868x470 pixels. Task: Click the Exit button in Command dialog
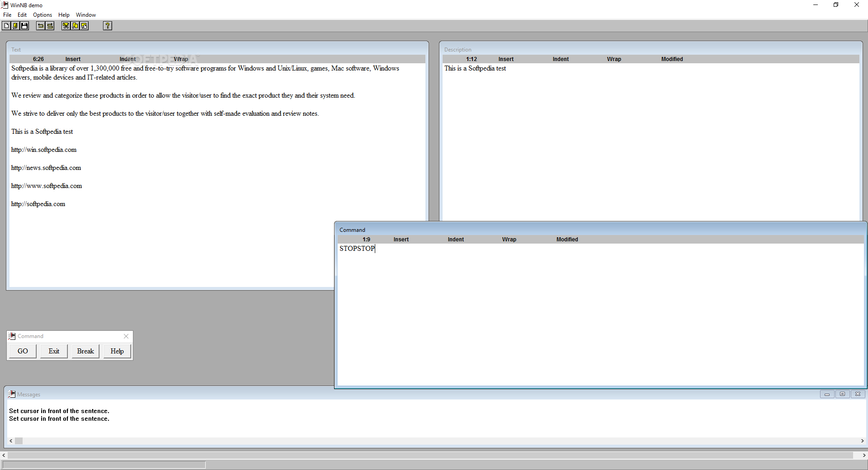54,351
